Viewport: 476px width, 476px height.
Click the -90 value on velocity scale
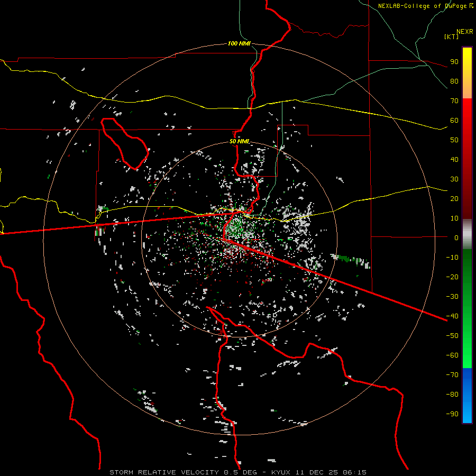pos(452,414)
